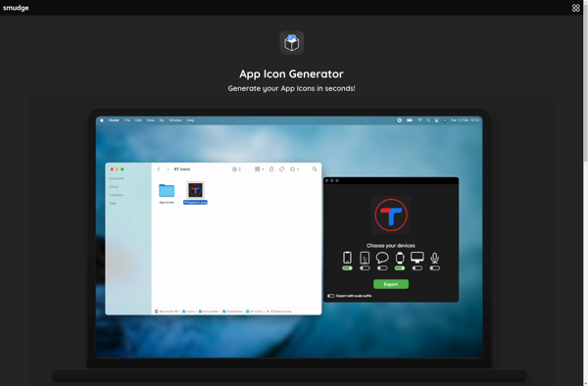Click the battery icon in the menu bar
The height and width of the screenshot is (386, 588).
(x=410, y=121)
